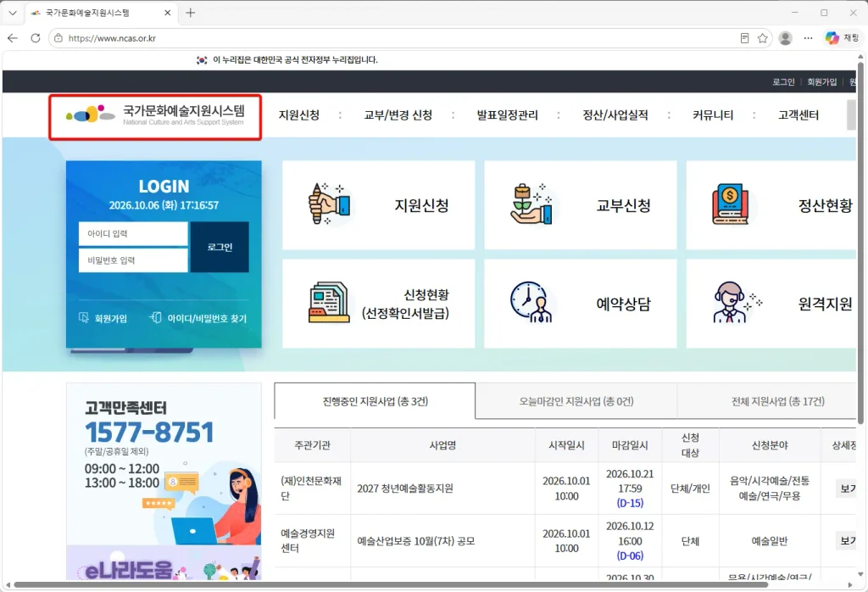The height and width of the screenshot is (592, 868).
Task: Click the 아이디/비밀번호 찾기 icon
Action: [x=156, y=317]
